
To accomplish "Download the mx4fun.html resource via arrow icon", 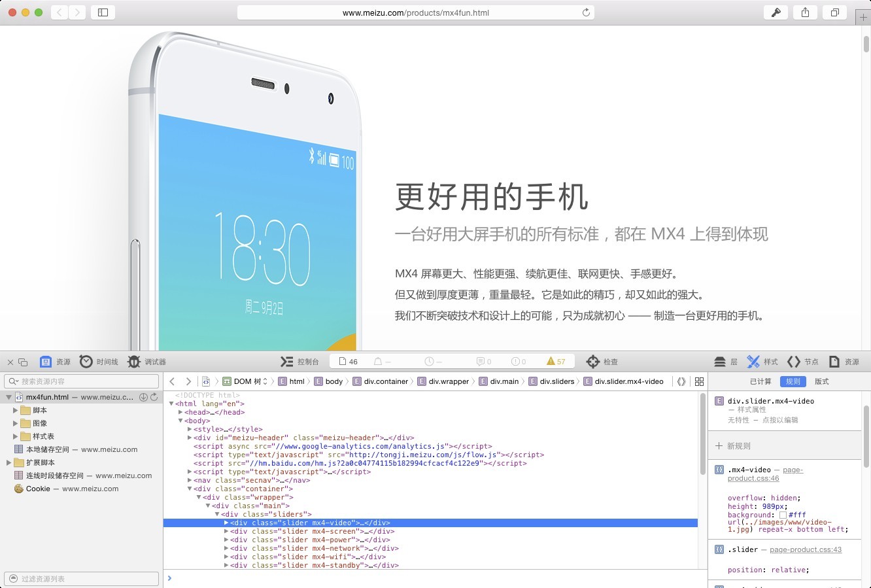I will click(x=143, y=397).
